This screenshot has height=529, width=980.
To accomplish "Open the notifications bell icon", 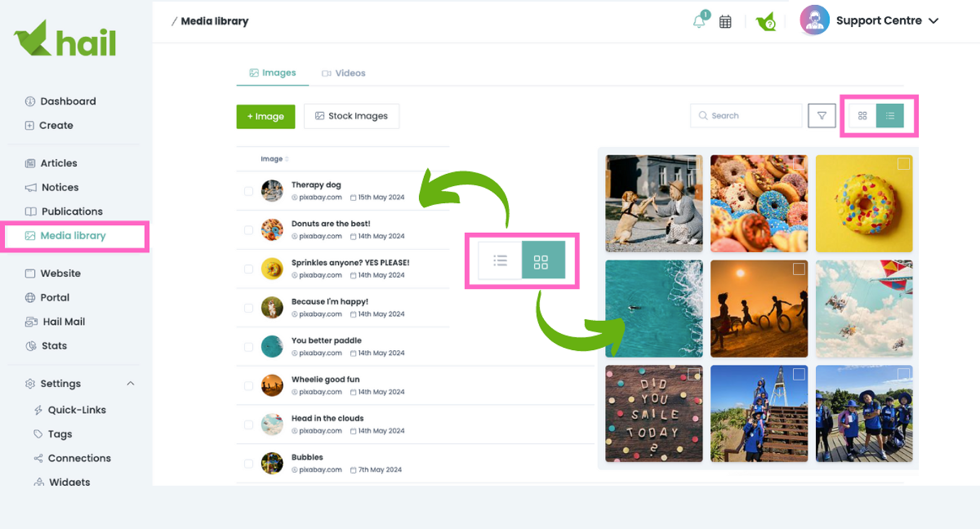I will 699,21.
